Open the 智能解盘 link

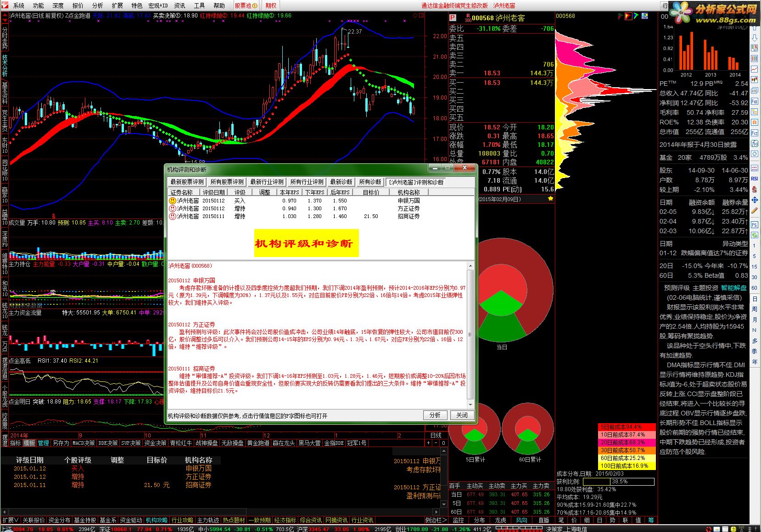tap(733, 288)
